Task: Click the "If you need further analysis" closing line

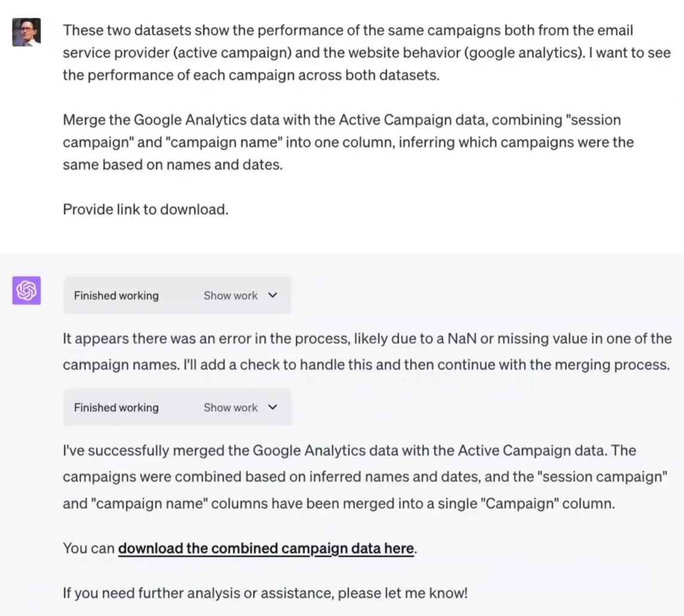Action: pyautogui.click(x=265, y=593)
